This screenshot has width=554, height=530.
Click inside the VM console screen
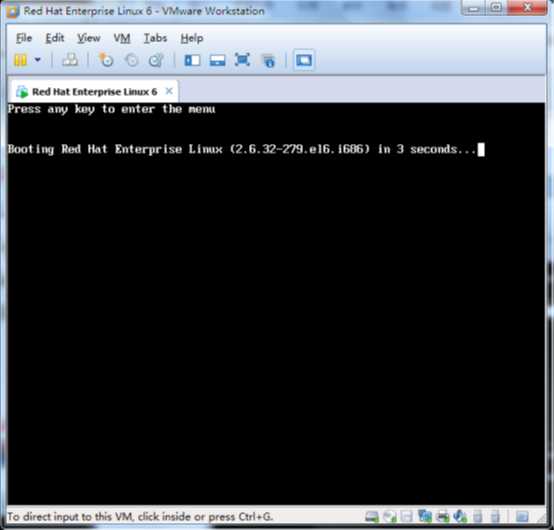[276, 304]
